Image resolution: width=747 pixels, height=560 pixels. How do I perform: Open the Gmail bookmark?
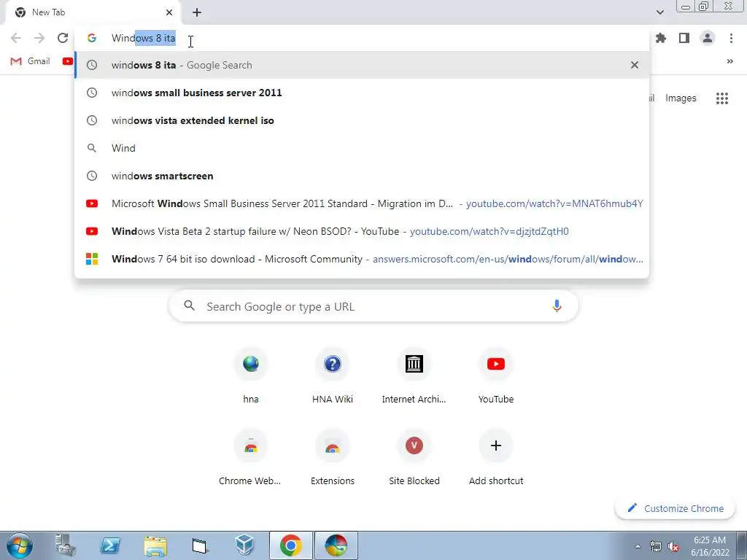click(x=30, y=61)
